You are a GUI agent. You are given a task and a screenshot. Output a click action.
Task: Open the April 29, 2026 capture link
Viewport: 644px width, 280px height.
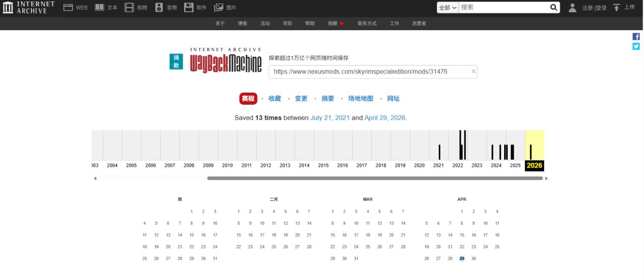[x=385, y=118]
